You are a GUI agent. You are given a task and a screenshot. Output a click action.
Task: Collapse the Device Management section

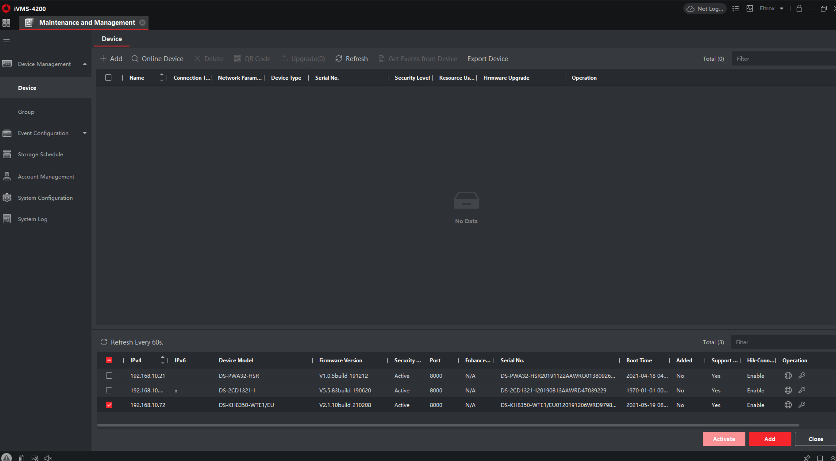click(x=85, y=64)
